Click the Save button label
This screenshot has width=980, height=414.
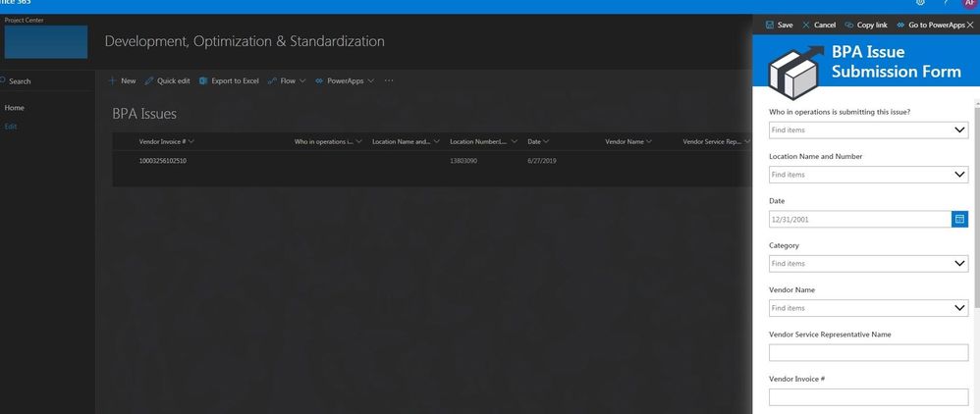point(785,25)
